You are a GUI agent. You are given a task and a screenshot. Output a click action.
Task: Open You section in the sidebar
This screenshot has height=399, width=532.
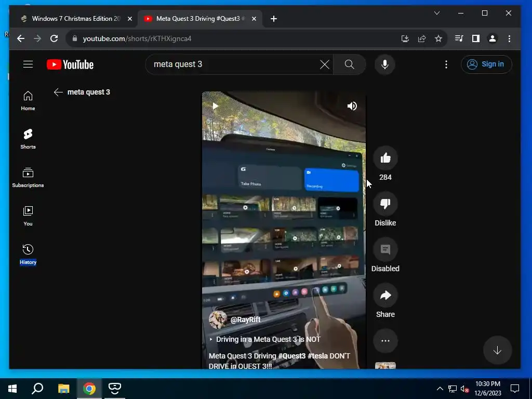[x=28, y=216]
